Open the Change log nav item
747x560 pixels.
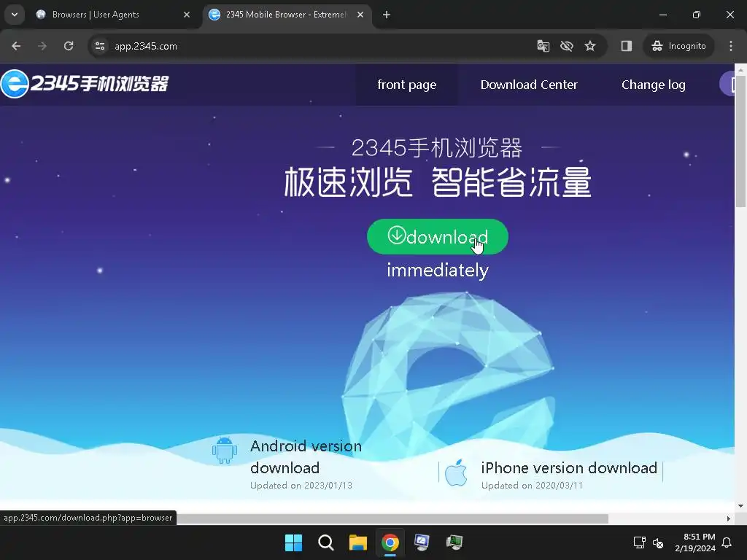pyautogui.click(x=653, y=85)
